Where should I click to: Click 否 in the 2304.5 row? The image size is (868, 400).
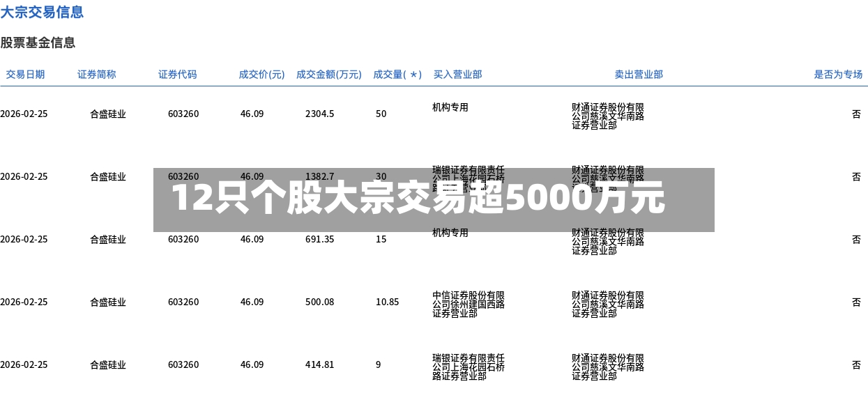[x=856, y=114]
